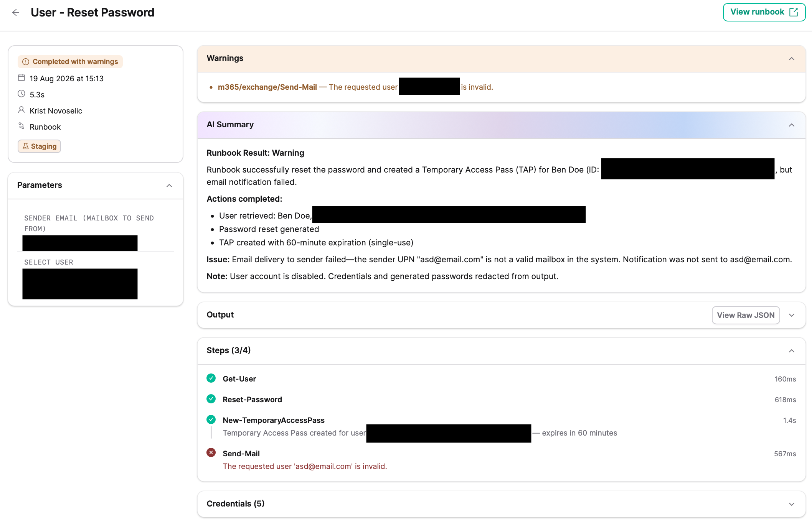Click the warning icon in the status badge

[26, 62]
